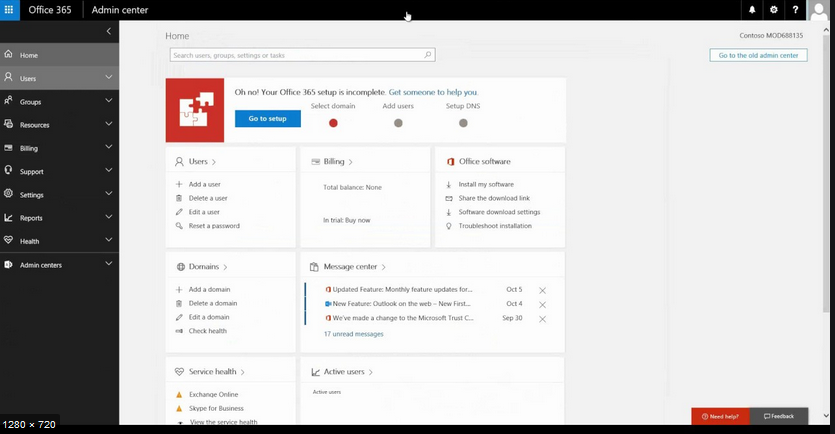
Task: Open the Office 365 app launcher grid
Action: (x=9, y=10)
